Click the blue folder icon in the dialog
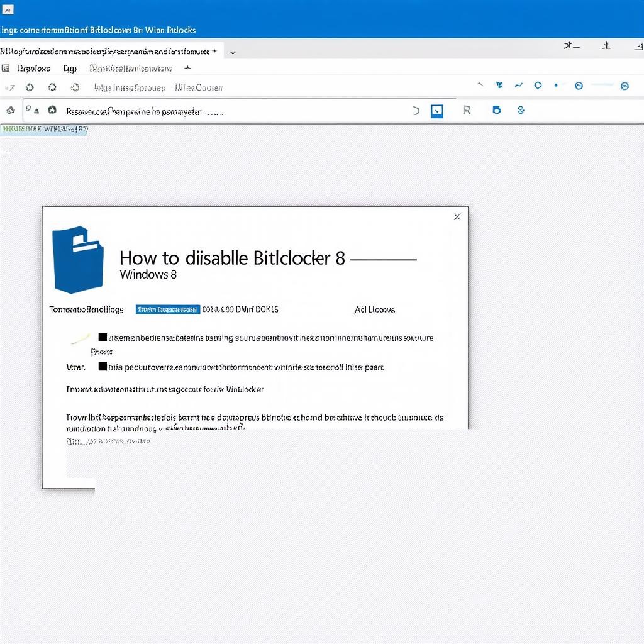The height and width of the screenshot is (644, 644). (x=78, y=260)
